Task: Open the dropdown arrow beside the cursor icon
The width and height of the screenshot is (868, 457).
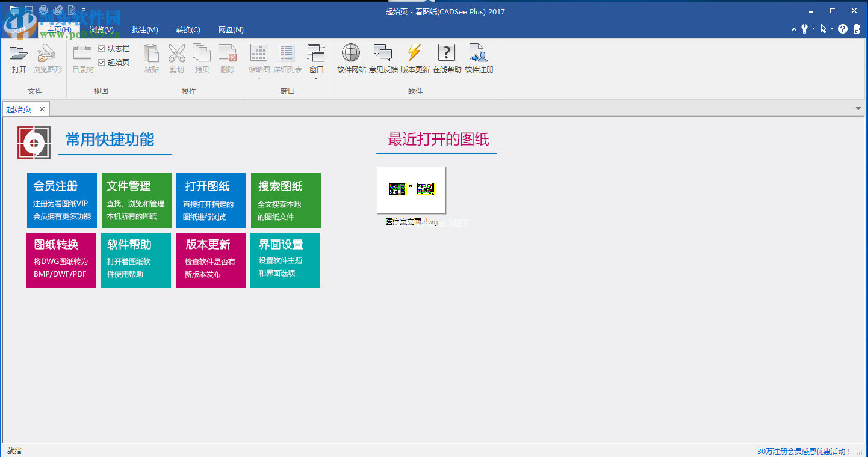Action: (832, 28)
